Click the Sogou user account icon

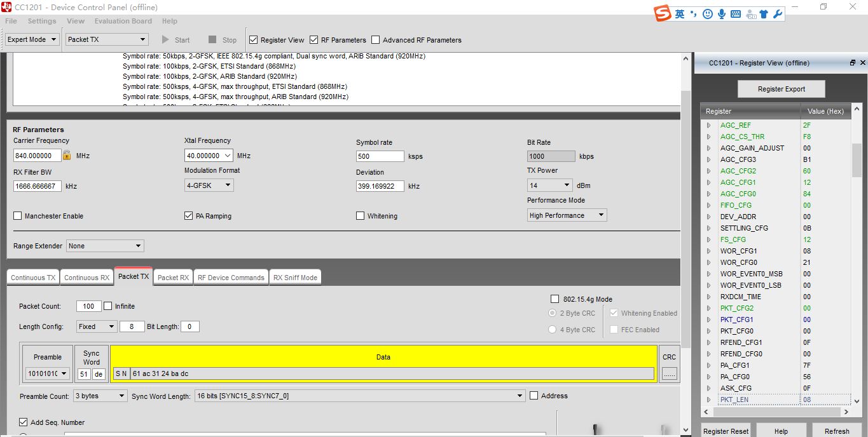pos(750,13)
